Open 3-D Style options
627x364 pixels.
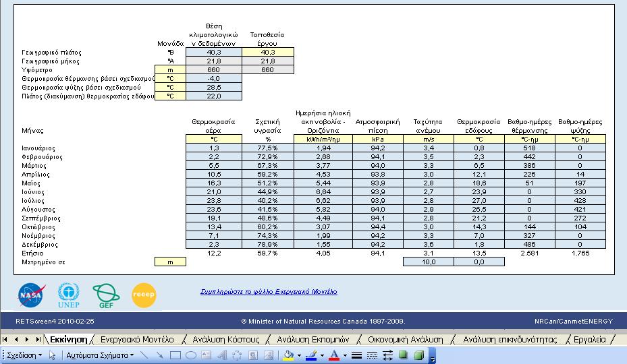point(418,355)
